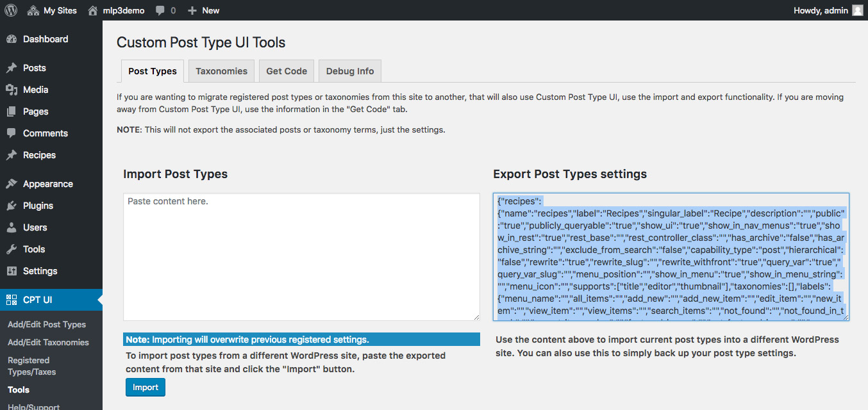This screenshot has width=868, height=410.
Task: Click inside the export settings JSON textarea
Action: coord(671,257)
